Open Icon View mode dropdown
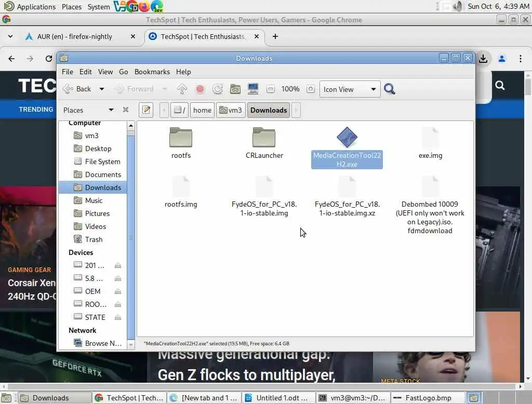 [350, 89]
